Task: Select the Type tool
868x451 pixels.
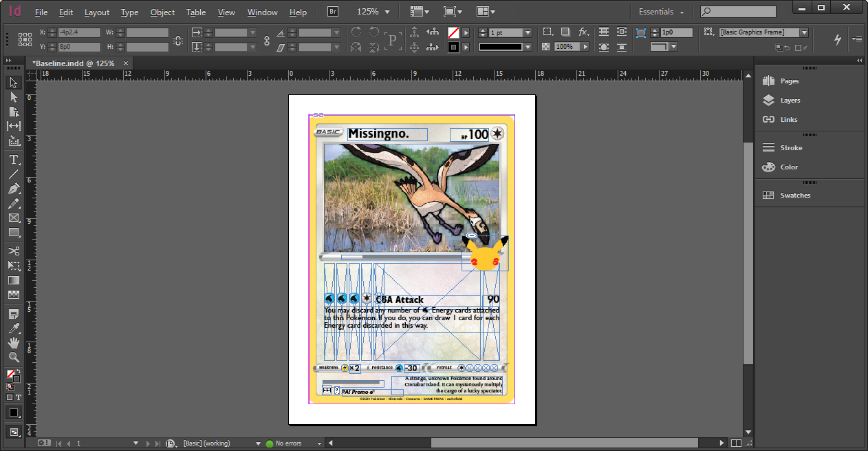Action: click(x=14, y=160)
